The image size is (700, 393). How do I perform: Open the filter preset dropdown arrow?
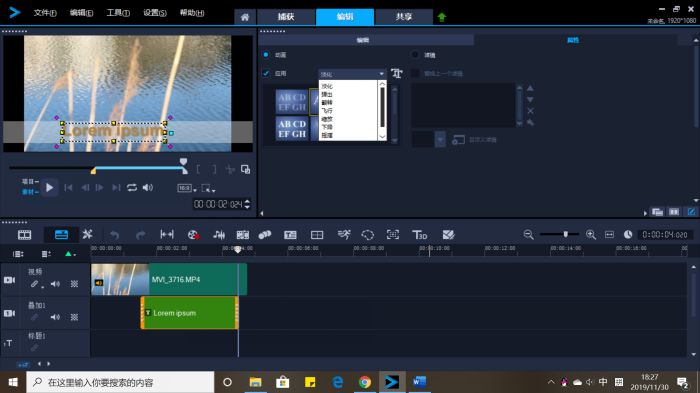point(440,139)
